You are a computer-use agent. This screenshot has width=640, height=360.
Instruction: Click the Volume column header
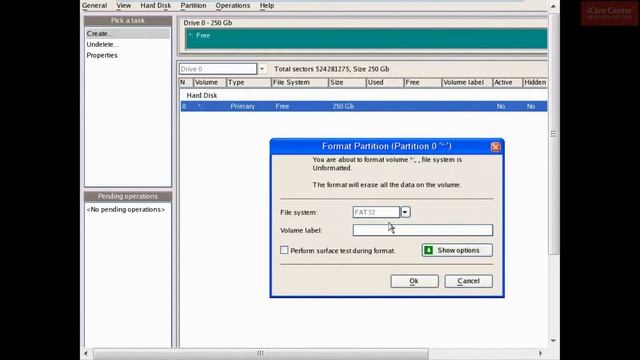click(x=209, y=82)
